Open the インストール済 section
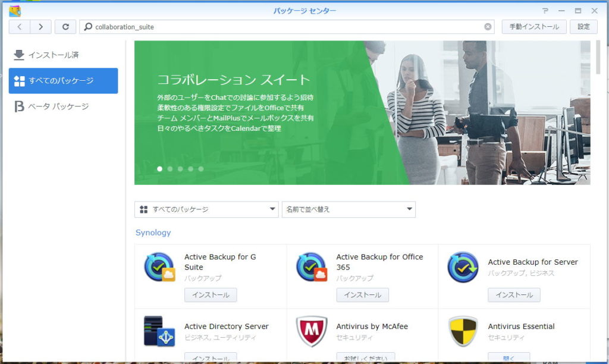This screenshot has width=609, height=364. coord(63,55)
